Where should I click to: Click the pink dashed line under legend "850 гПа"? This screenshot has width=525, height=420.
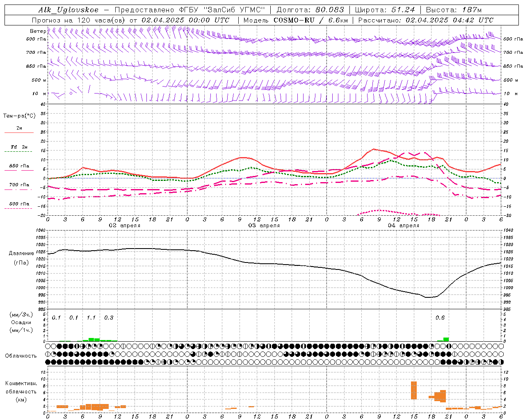[x=19, y=171]
